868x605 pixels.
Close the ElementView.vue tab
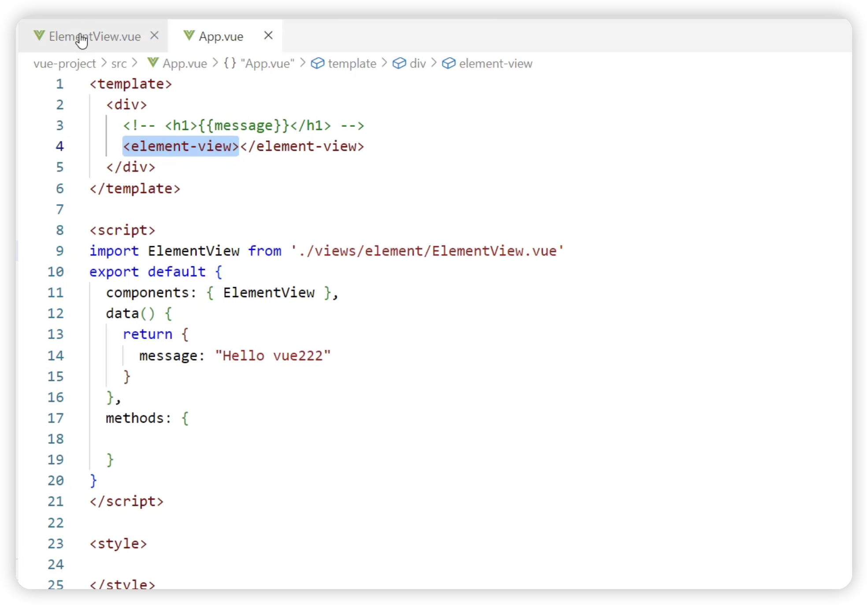tap(154, 36)
